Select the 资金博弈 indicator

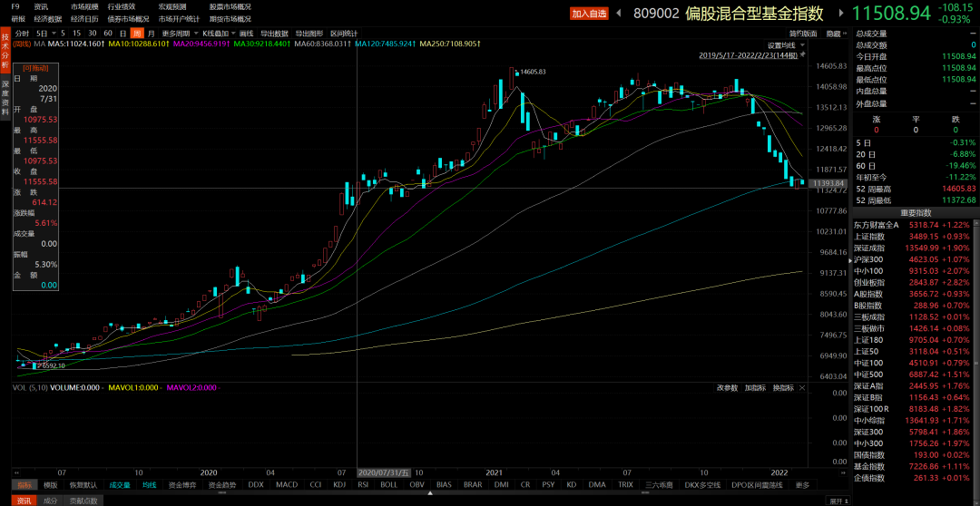tap(184, 485)
